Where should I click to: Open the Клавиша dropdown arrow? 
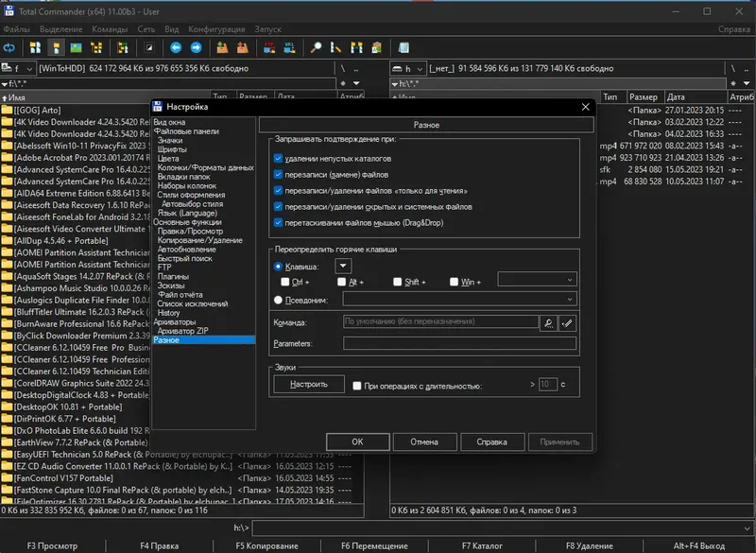point(342,267)
